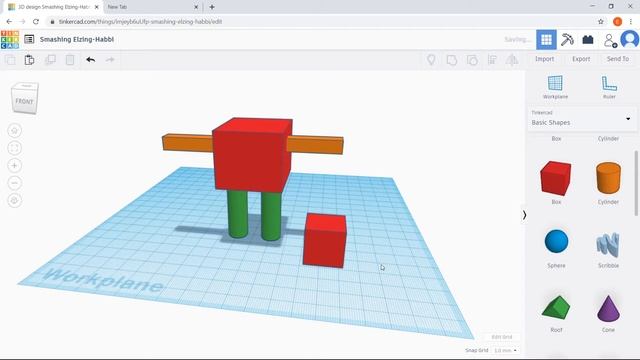Open the Chrome three-dot menu
This screenshot has height=360, width=640.
pos(631,22)
